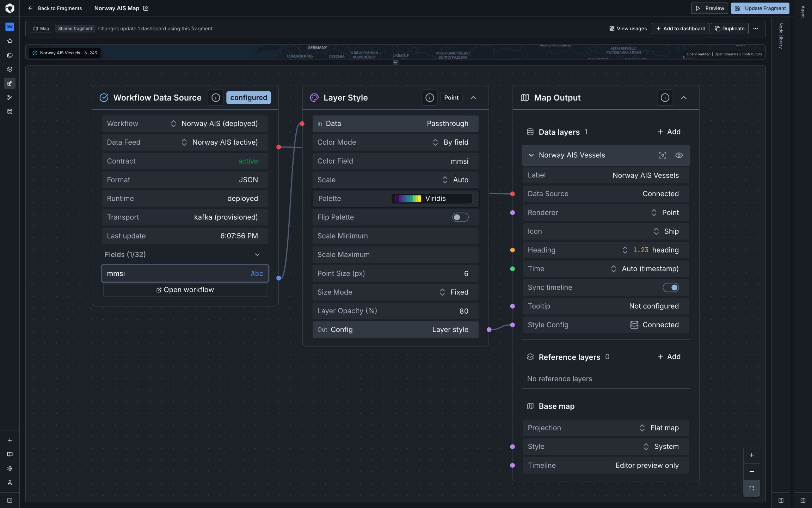Disable the Sync timeline switch
The width and height of the screenshot is (812, 508).
[x=671, y=288]
